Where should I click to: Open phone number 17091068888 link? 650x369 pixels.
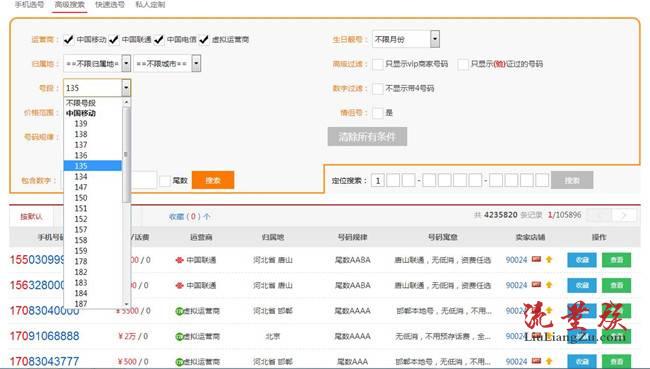(x=44, y=336)
